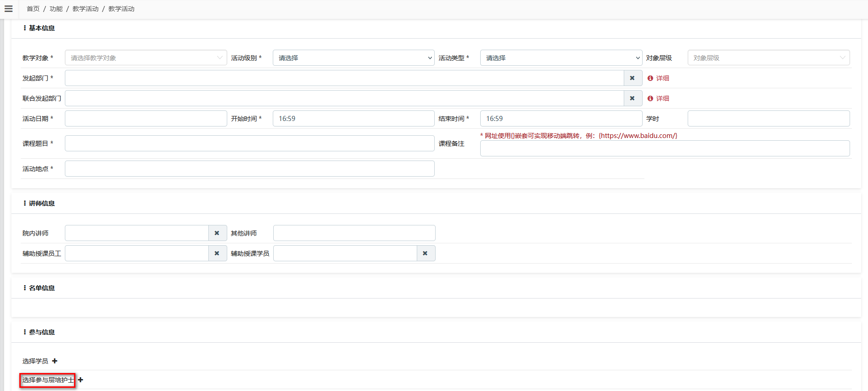
Task: Click the 名单信息 section header
Action: (x=42, y=288)
